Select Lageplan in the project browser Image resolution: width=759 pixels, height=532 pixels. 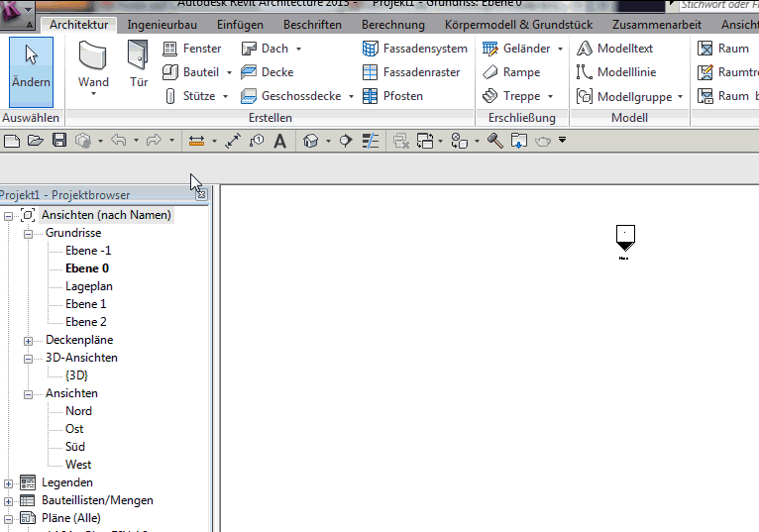click(89, 286)
